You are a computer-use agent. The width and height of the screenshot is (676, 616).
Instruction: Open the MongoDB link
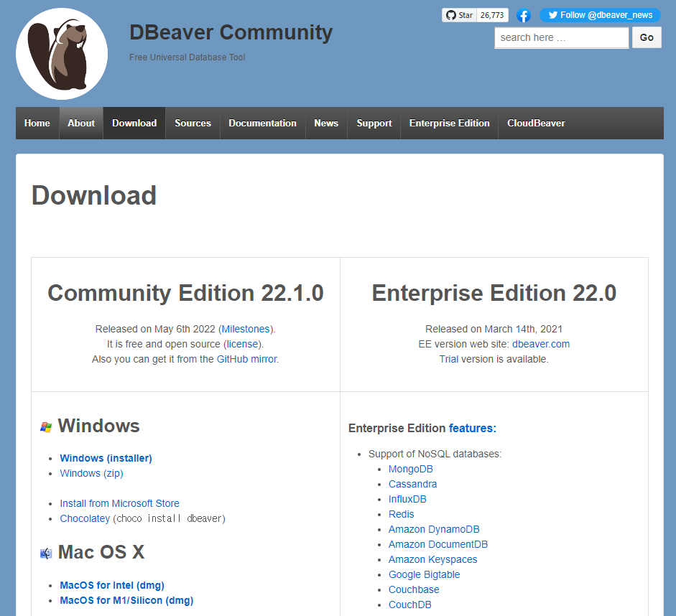(x=410, y=469)
